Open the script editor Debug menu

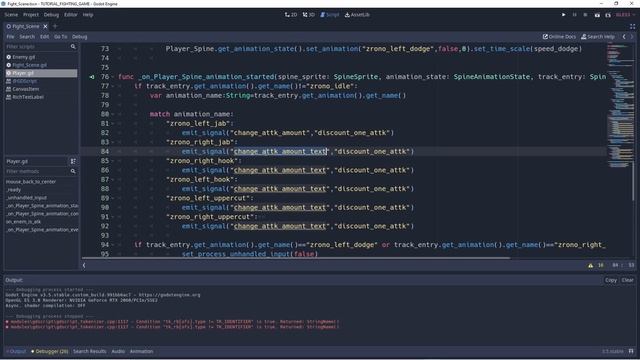tap(80, 37)
